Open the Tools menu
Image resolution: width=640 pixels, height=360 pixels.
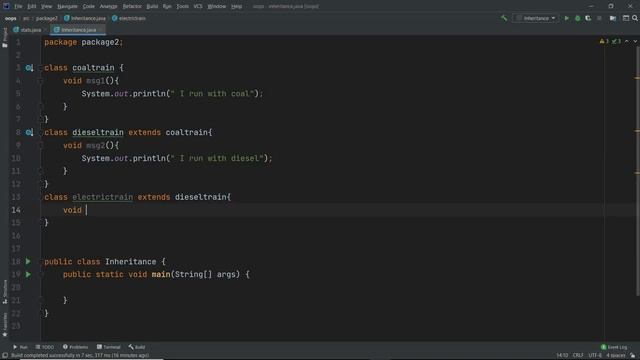(x=182, y=7)
